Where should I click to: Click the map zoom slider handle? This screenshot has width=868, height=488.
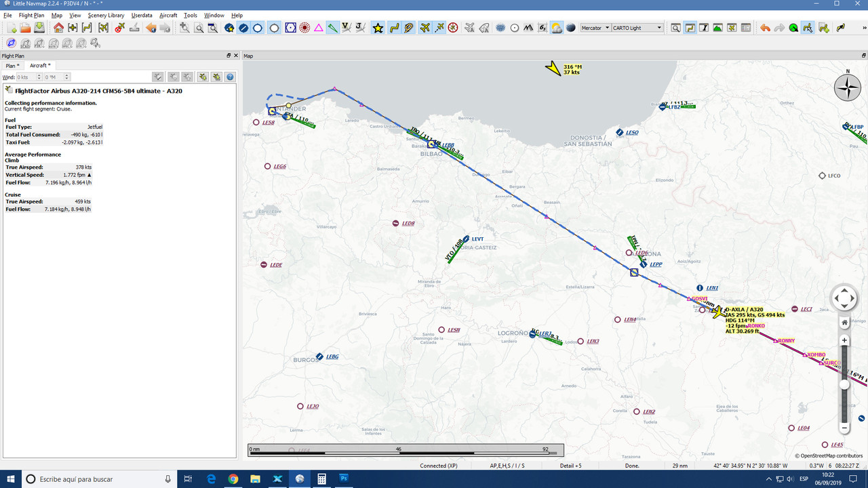pyautogui.click(x=844, y=384)
